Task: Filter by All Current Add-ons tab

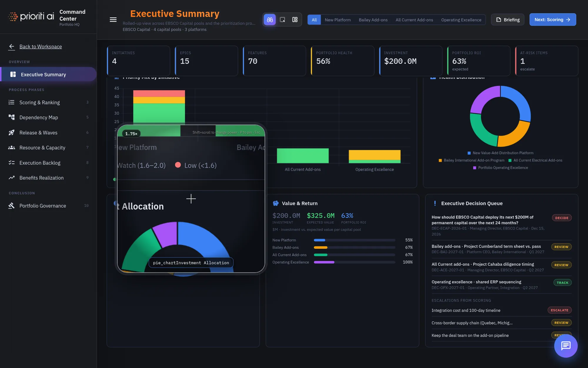Action: pyautogui.click(x=414, y=20)
